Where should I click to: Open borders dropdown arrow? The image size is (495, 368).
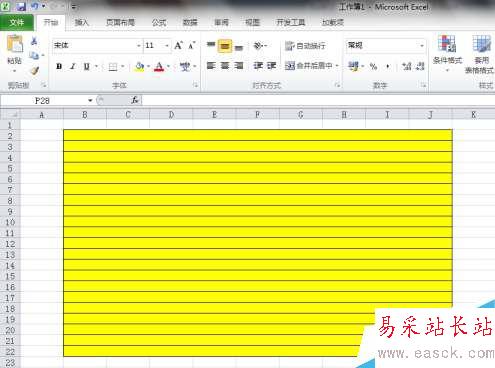[x=123, y=66]
